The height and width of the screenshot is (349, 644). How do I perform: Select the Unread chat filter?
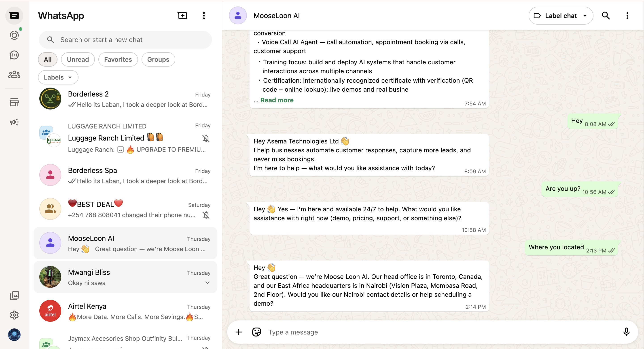click(78, 59)
